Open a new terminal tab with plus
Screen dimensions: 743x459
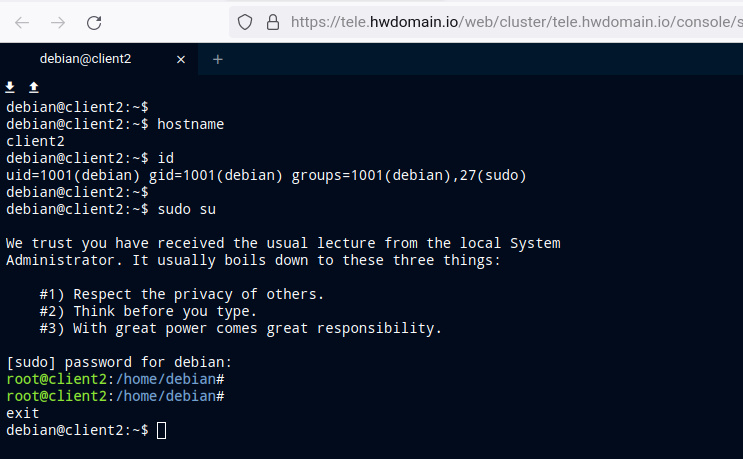pos(217,59)
